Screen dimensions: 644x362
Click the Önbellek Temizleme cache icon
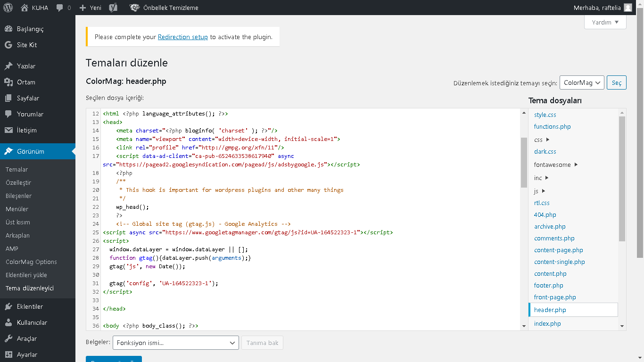(135, 8)
